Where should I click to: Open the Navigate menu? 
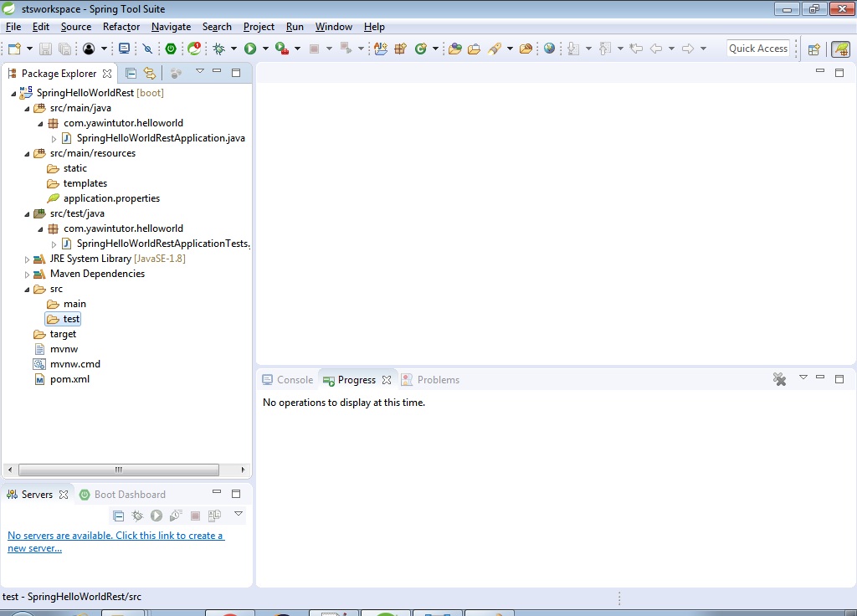[x=171, y=26]
